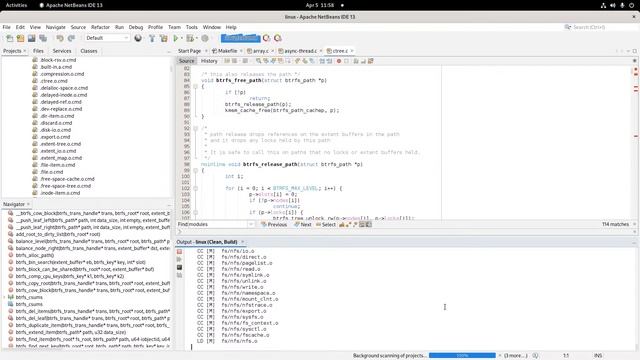The width and height of the screenshot is (640, 360).
Task: Click the find selection icon in editor toolbar
Action: 258,61
